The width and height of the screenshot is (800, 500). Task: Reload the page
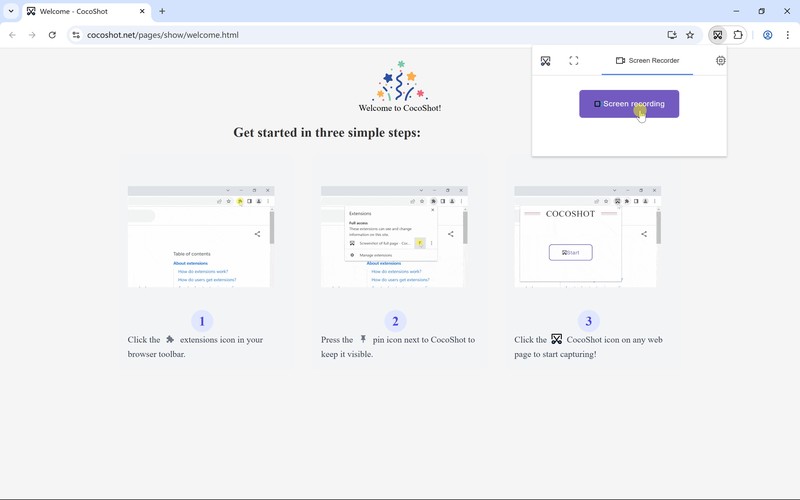(52, 35)
